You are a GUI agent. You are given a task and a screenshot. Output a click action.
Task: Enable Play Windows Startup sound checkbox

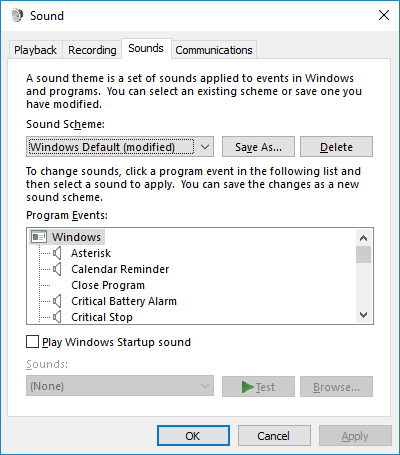point(32,342)
